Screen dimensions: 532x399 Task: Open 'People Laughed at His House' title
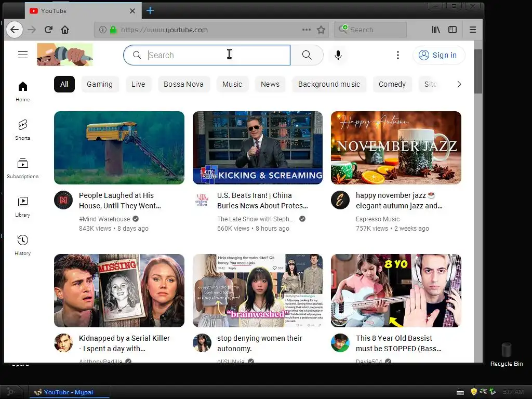[x=120, y=201]
